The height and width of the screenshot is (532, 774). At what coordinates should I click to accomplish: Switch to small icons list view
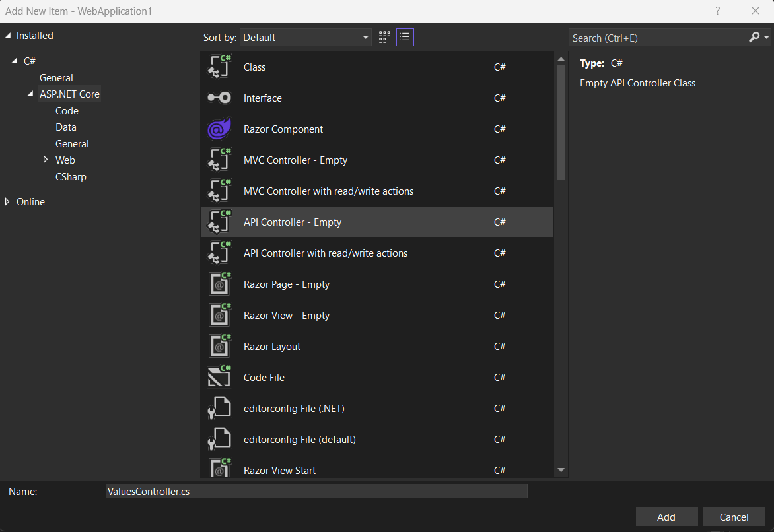[405, 37]
